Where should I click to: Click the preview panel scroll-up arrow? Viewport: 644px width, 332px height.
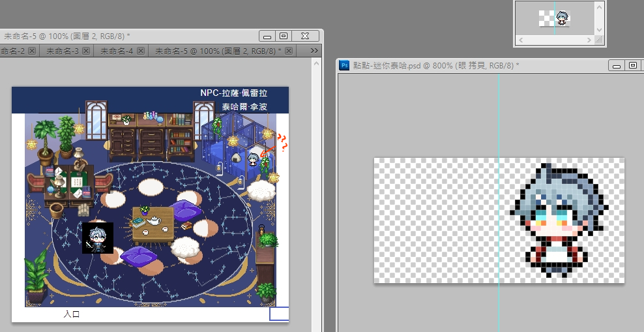coord(599,7)
